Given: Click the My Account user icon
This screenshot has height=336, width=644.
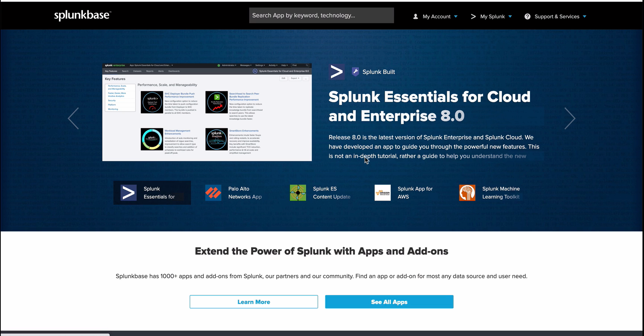Looking at the screenshot, I should click(416, 16).
